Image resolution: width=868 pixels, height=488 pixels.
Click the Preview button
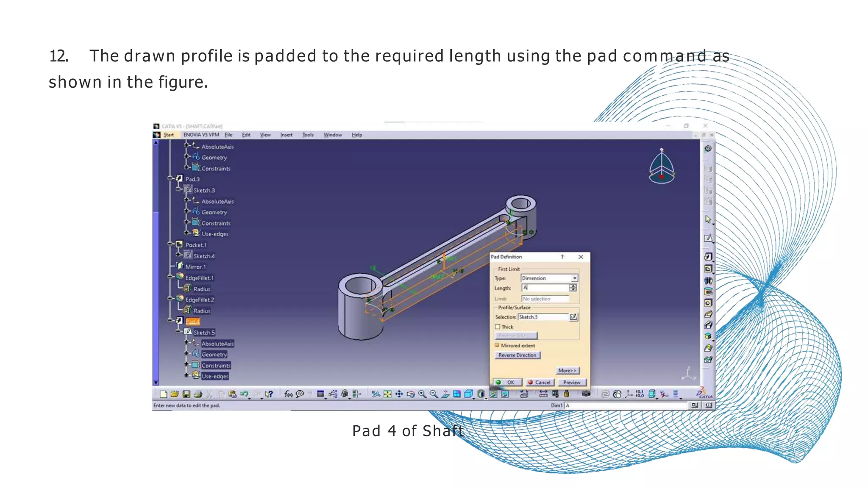point(571,382)
